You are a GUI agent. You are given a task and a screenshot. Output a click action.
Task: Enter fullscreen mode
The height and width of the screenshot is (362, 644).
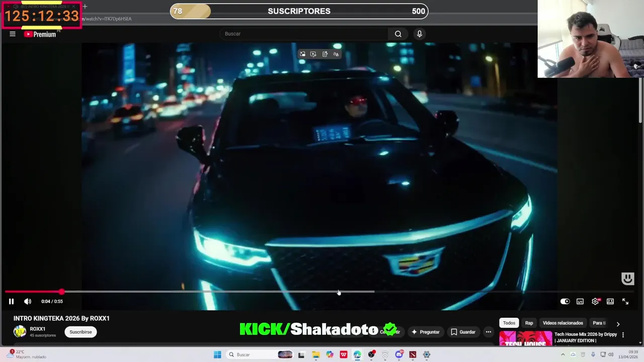(625, 301)
